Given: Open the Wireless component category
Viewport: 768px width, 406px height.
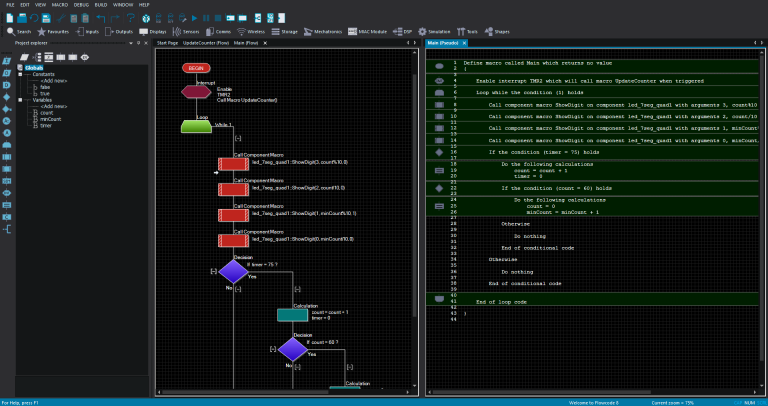Looking at the screenshot, I should [251, 31].
